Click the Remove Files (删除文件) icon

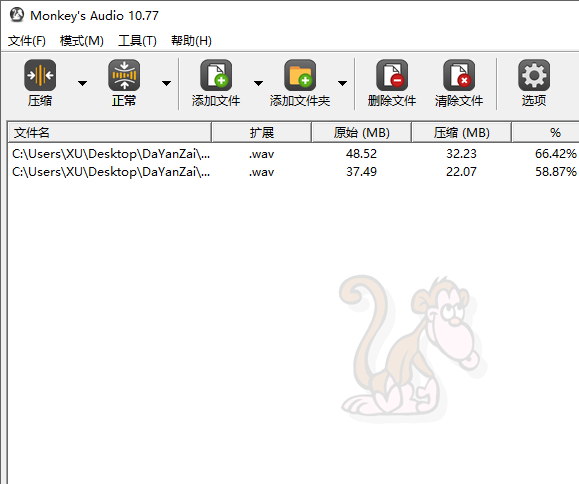[x=392, y=75]
